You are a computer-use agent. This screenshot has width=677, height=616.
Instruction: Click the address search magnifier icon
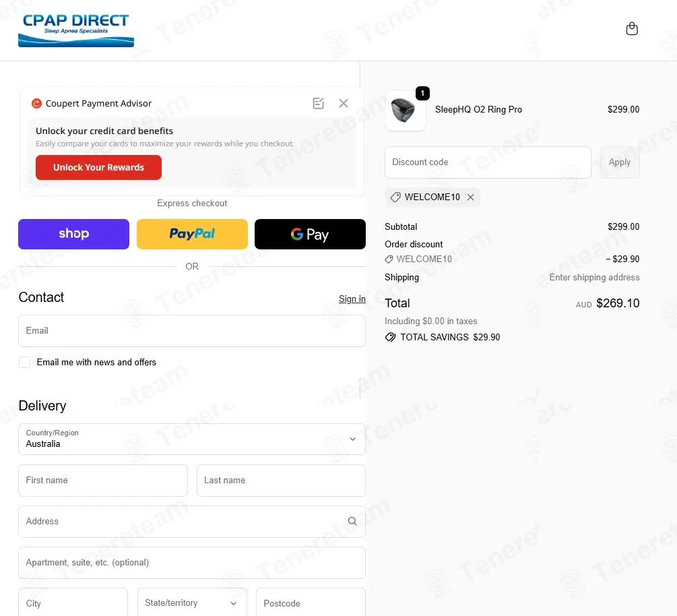(352, 521)
